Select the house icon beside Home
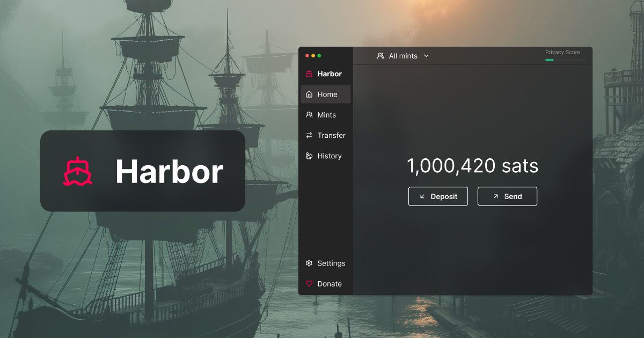The height and width of the screenshot is (338, 644). pos(309,94)
